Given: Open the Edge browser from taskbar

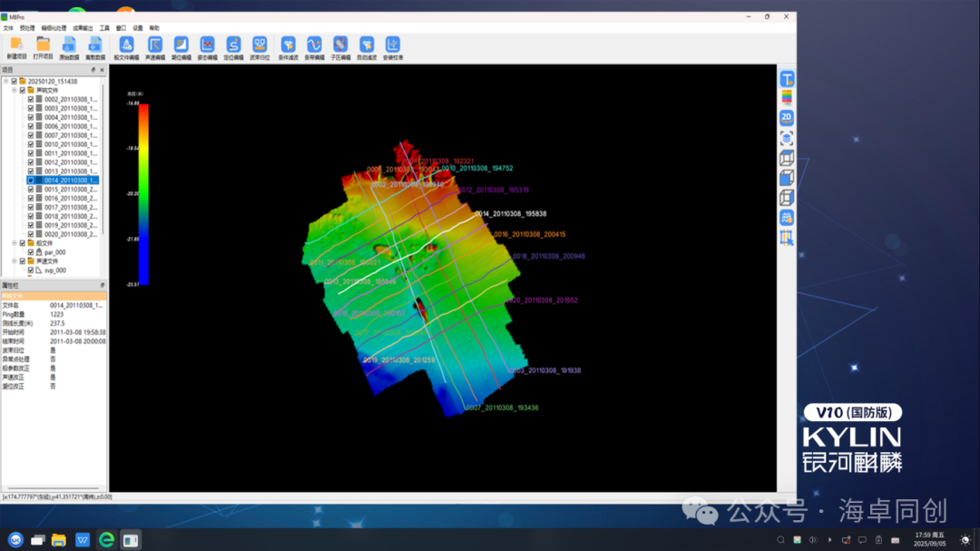Looking at the screenshot, I should pyautogui.click(x=106, y=540).
